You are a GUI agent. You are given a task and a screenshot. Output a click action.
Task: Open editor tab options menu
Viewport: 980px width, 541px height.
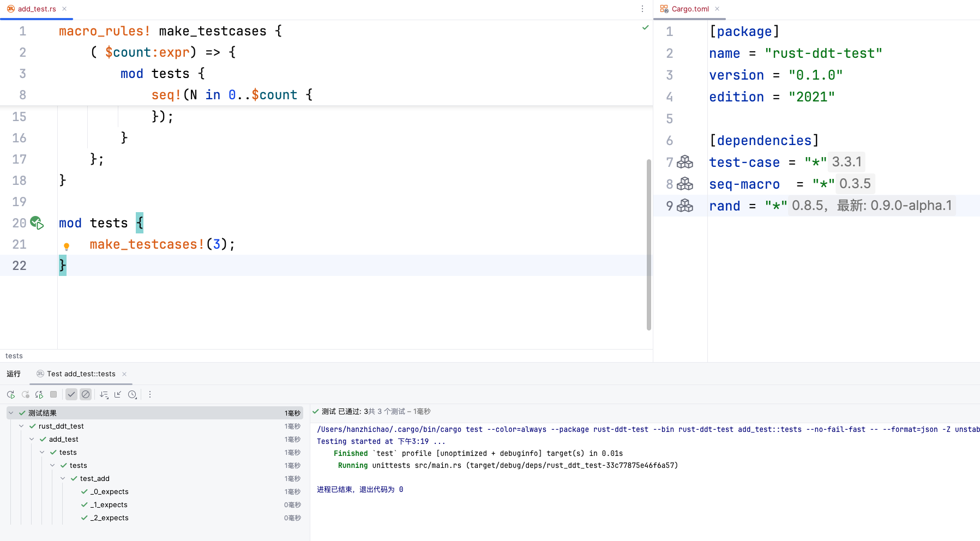coord(642,9)
